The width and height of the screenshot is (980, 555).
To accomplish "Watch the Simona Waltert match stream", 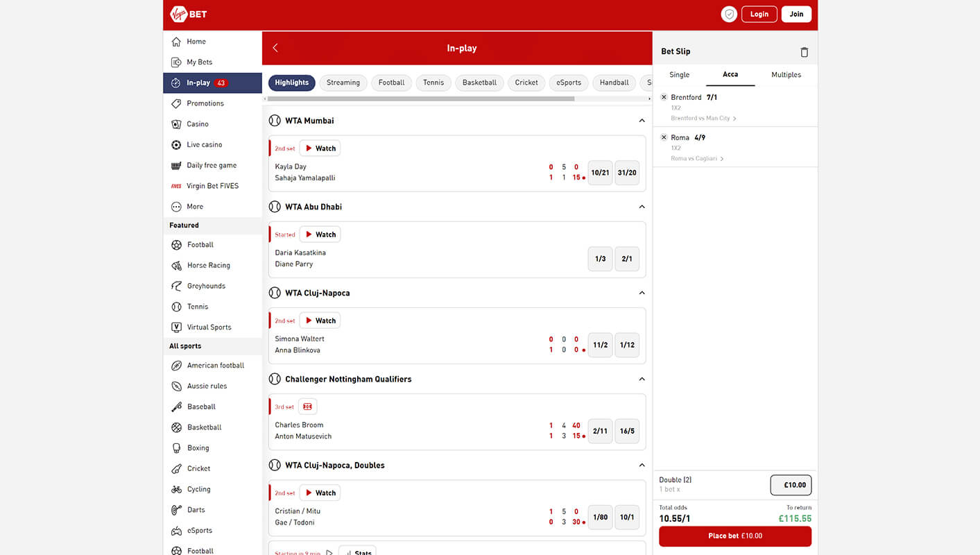I will point(320,321).
